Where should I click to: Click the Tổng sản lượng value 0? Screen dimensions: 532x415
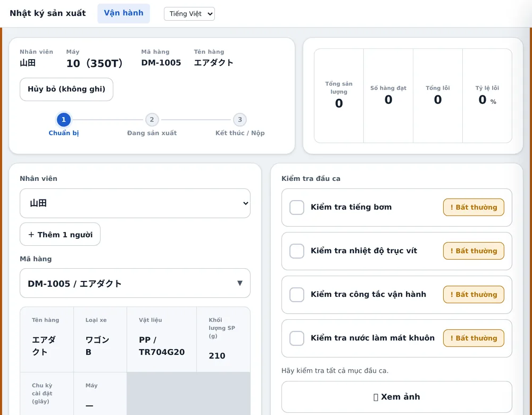[x=338, y=104]
